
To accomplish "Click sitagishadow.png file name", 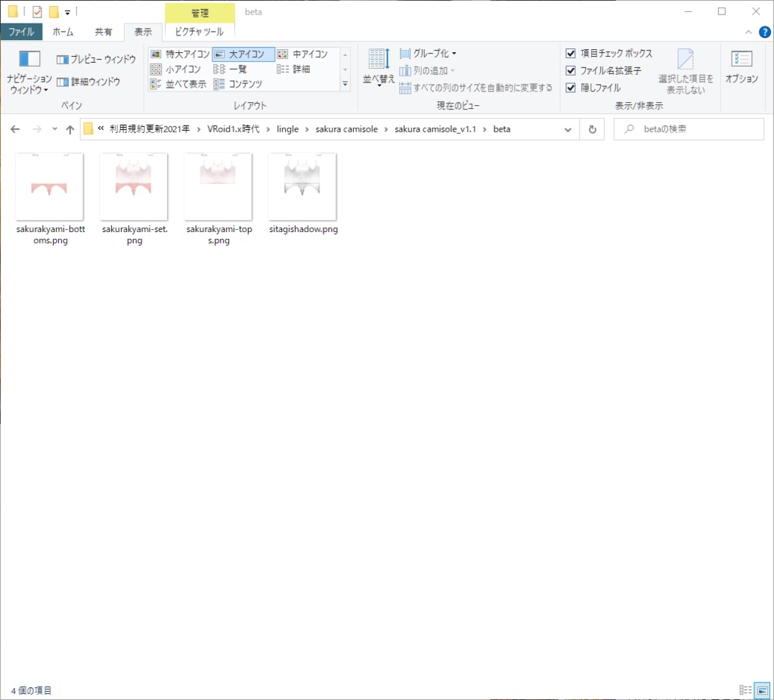I will pos(303,229).
